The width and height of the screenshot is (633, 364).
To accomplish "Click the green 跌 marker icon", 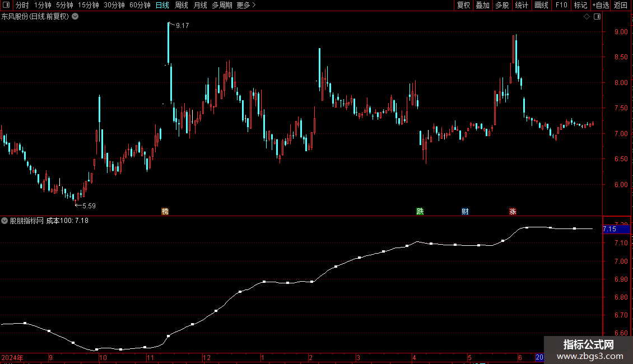I will tap(420, 212).
